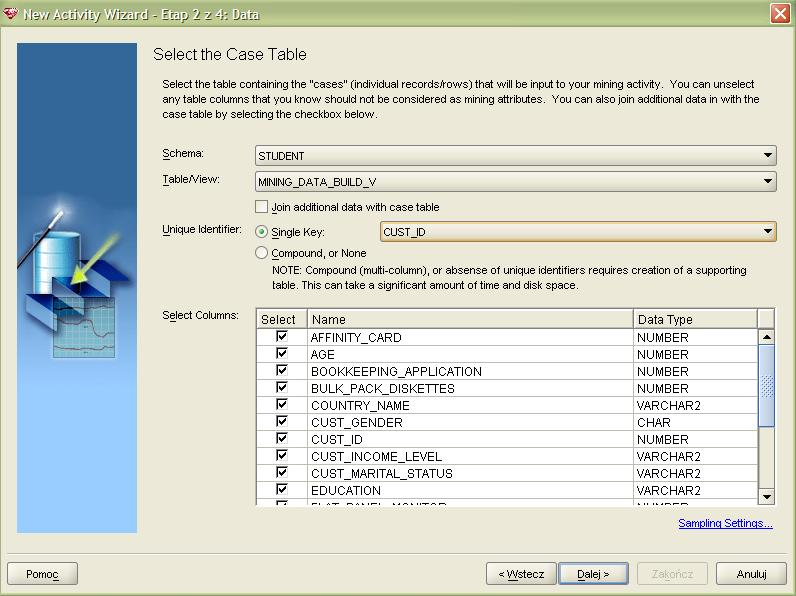This screenshot has width=796, height=596.
Task: Select the CUST_INCOME_LEVEL name cell
Action: click(470, 456)
